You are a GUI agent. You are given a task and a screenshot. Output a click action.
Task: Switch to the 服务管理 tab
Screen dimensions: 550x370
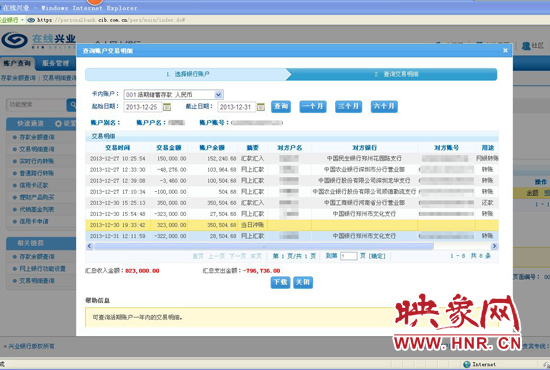(x=55, y=63)
